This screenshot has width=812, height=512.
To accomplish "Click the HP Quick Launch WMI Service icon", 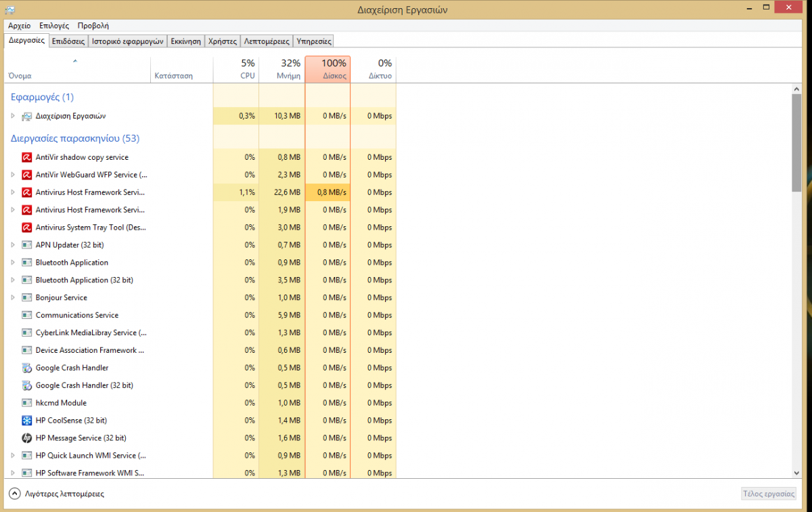I will pyautogui.click(x=27, y=456).
